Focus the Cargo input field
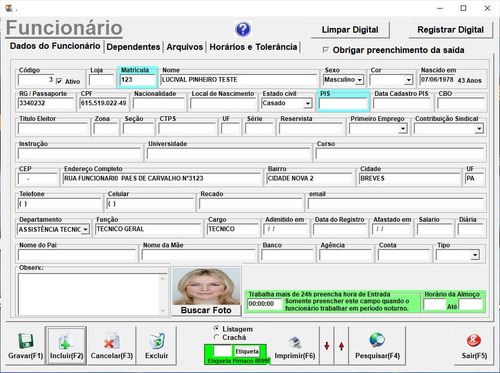Screen dimensions: 500x373 [x=233, y=229]
